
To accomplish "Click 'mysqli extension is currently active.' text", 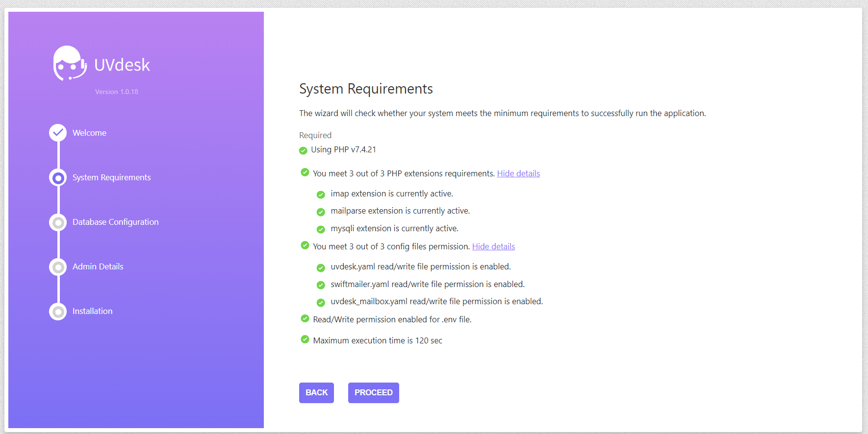I will pyautogui.click(x=394, y=228).
